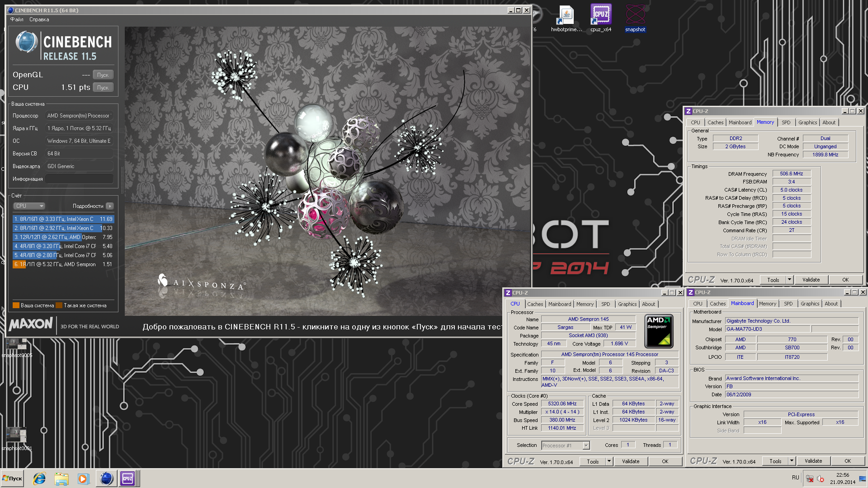This screenshot has width=868, height=488.
Task: Open Tools dropdown arrow in CPU tab CPU-Z window
Action: 609,462
